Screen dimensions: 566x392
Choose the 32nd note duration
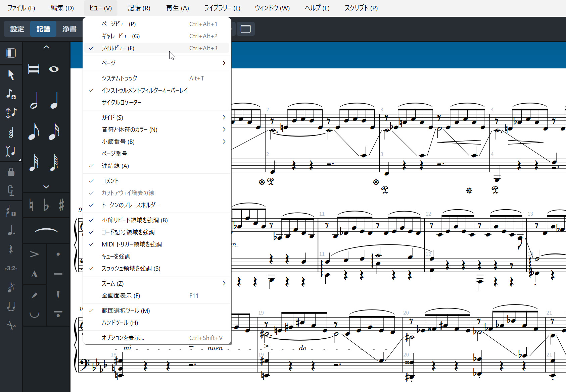pos(34,162)
